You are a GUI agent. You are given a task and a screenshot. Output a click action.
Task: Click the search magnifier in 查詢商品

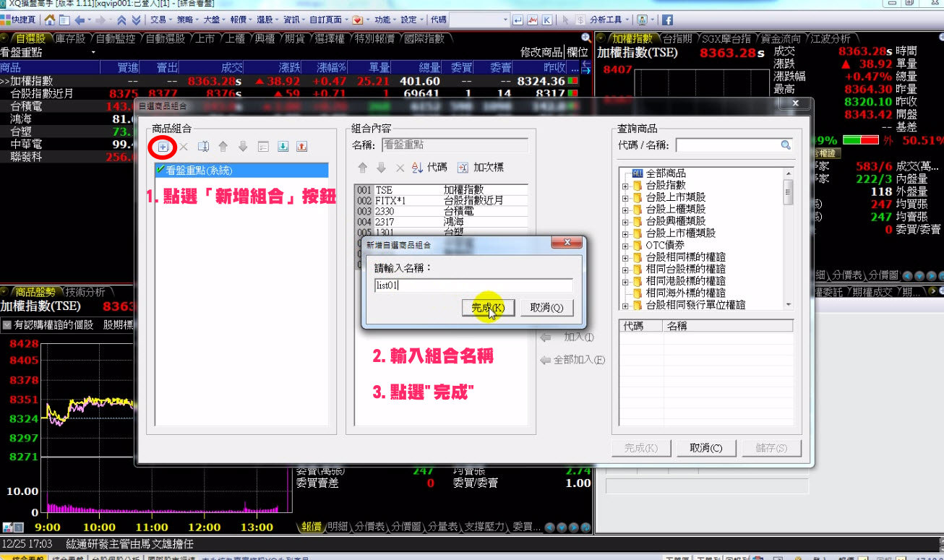click(786, 145)
